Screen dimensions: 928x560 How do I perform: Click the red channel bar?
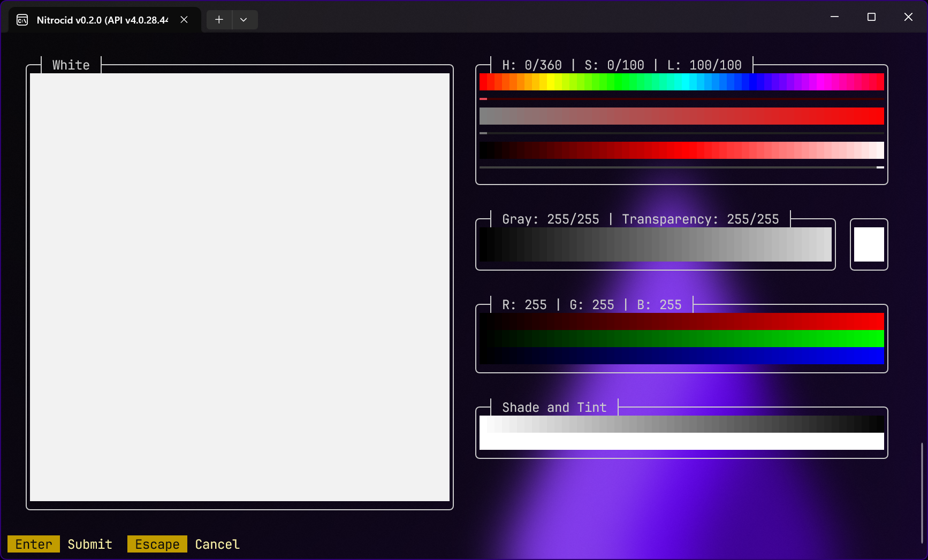681,321
